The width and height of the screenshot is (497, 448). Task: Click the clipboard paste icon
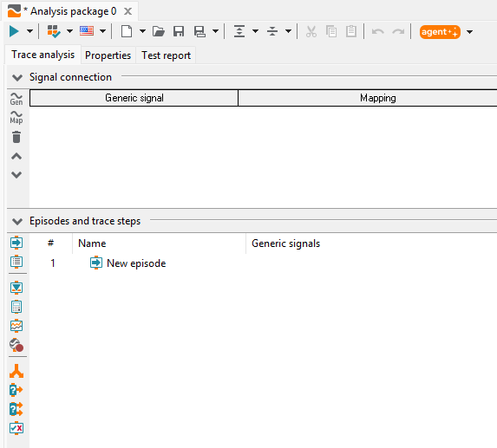(x=351, y=32)
